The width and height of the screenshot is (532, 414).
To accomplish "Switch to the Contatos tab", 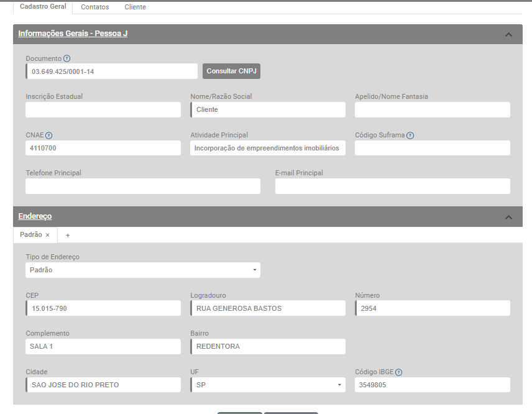I will point(95,7).
